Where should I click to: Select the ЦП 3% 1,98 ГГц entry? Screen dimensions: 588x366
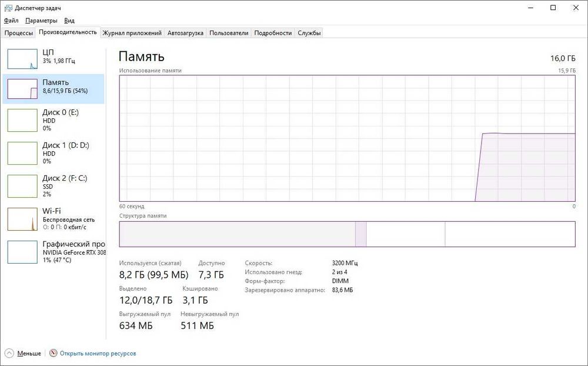54,59
